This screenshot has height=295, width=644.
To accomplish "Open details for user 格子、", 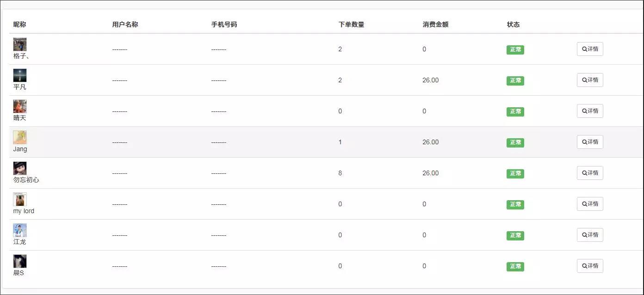I will click(590, 49).
